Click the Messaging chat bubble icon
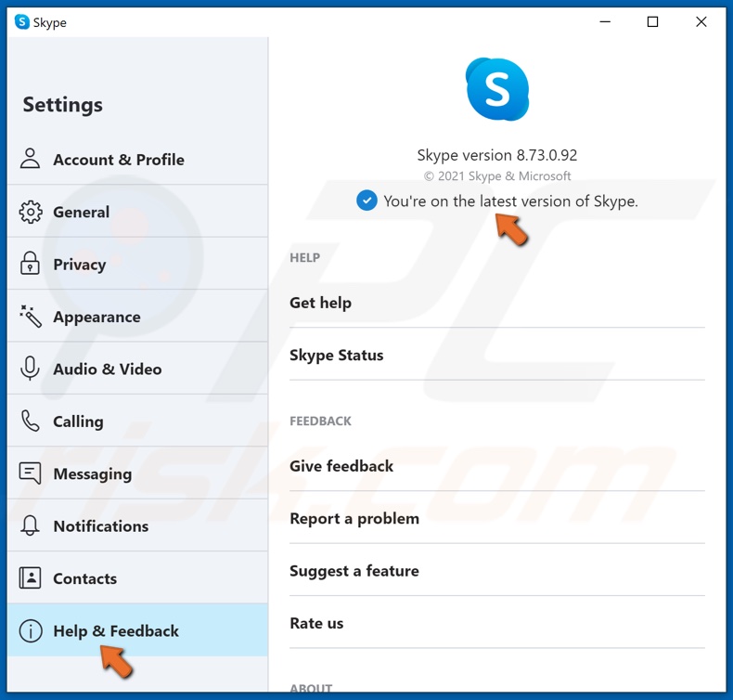Screen dimensions: 733x700 coord(30,473)
